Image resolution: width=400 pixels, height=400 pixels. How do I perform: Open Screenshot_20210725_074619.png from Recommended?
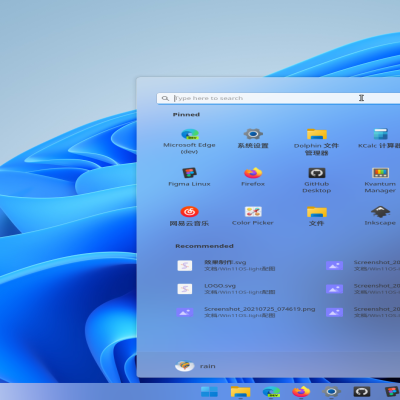[246, 312]
